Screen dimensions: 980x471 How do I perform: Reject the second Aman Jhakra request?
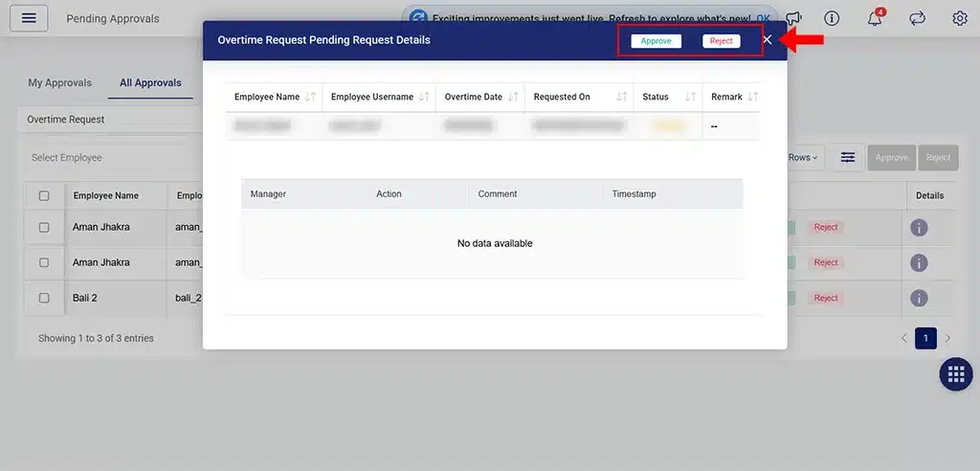[826, 262]
